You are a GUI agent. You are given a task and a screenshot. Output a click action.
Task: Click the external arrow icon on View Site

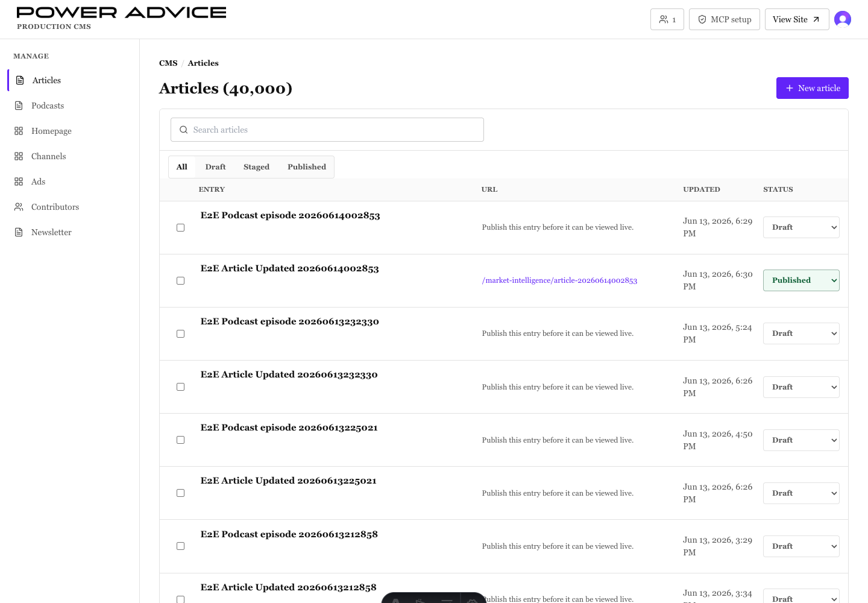[816, 19]
